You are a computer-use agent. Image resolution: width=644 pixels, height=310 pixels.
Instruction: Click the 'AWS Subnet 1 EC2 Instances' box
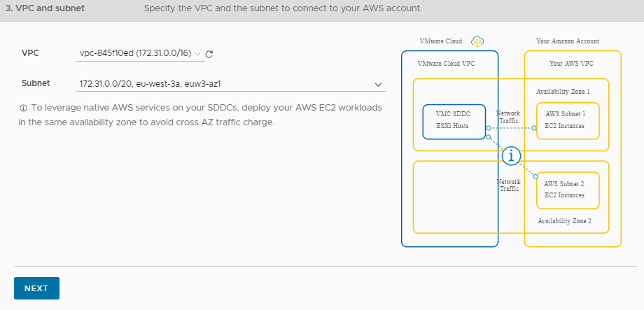[x=568, y=121]
